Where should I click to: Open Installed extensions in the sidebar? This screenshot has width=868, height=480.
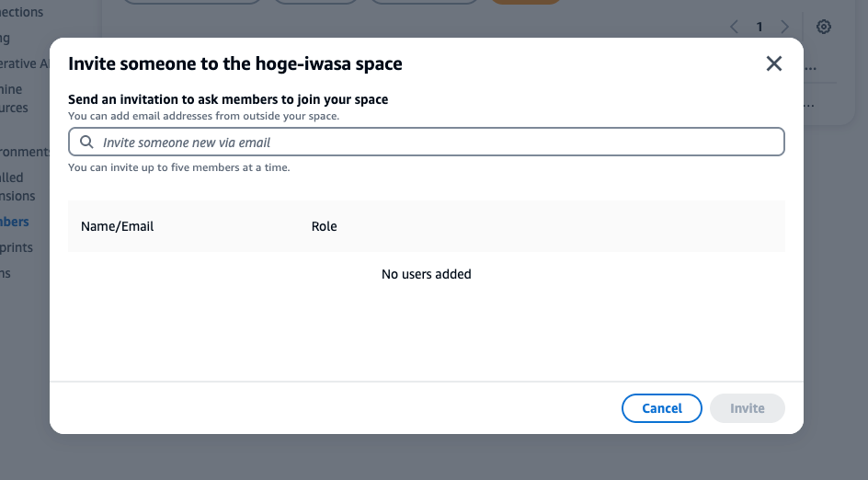coord(17,187)
